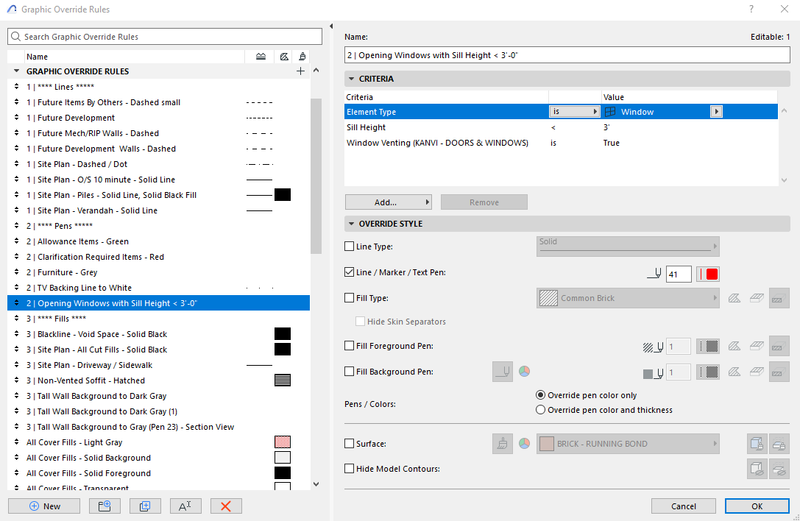
Task: Select rule '3 | Non-Vented Soffit - Hatched'
Action: (158, 380)
